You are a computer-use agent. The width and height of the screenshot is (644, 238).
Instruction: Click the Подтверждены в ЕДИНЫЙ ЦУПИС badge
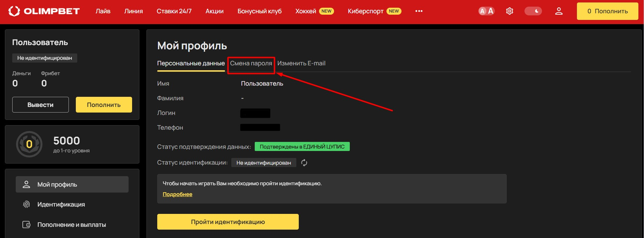[302, 147]
